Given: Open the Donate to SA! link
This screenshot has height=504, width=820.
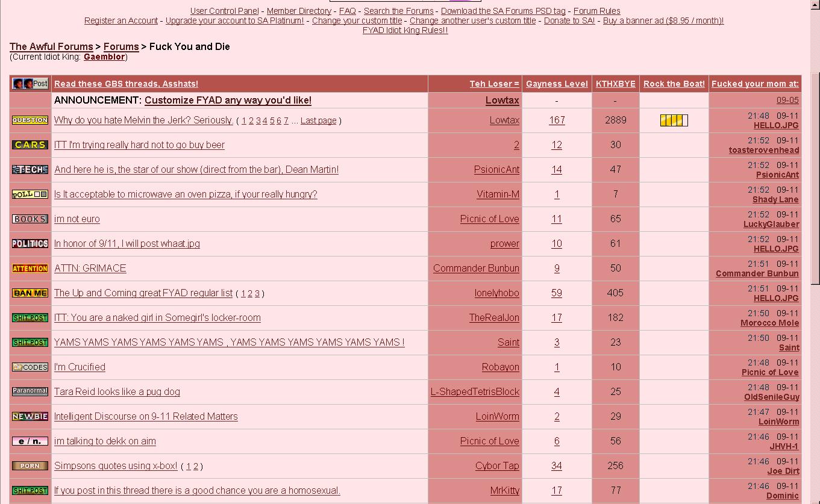Looking at the screenshot, I should [x=569, y=20].
